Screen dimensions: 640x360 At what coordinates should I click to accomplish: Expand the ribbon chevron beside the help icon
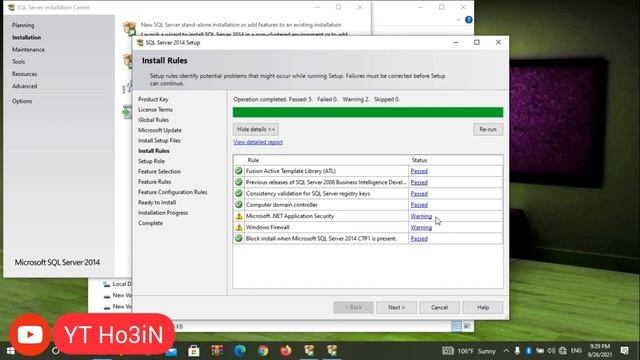[458, 20]
